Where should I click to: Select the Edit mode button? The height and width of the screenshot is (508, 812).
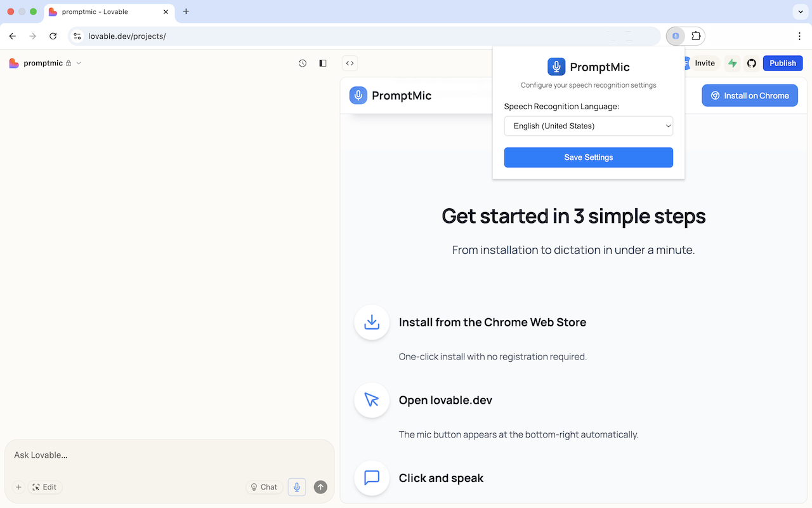pyautogui.click(x=45, y=487)
